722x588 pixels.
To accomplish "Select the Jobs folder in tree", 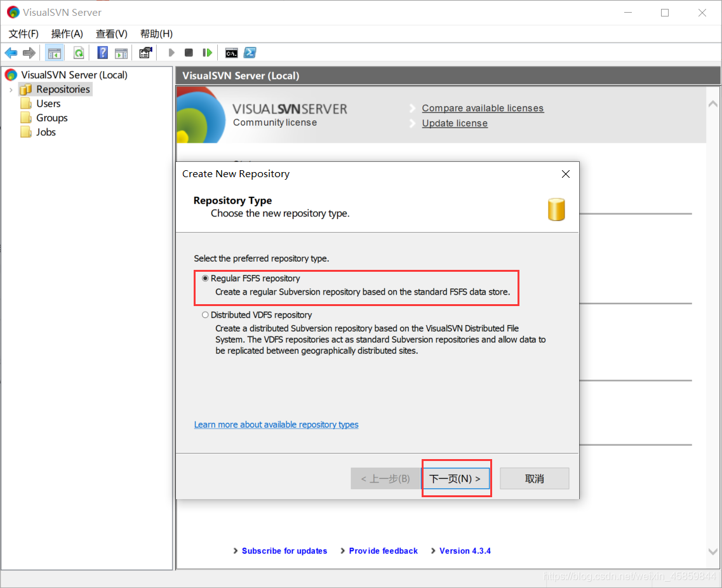I will pos(46,132).
